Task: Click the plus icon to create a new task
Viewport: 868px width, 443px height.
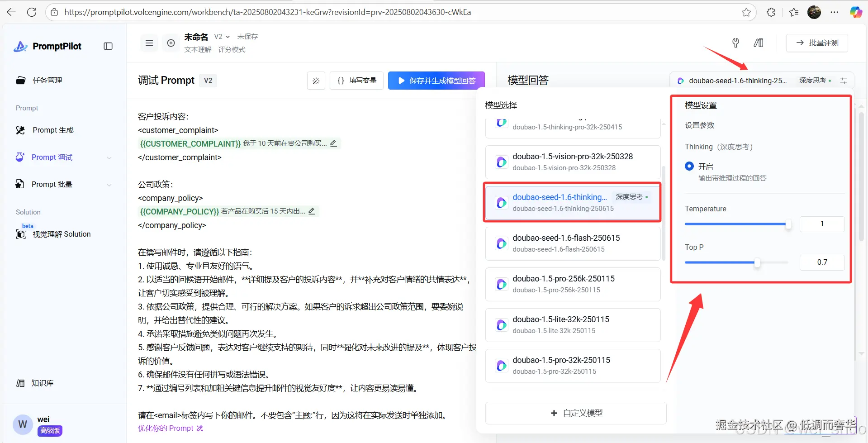Action: [171, 43]
